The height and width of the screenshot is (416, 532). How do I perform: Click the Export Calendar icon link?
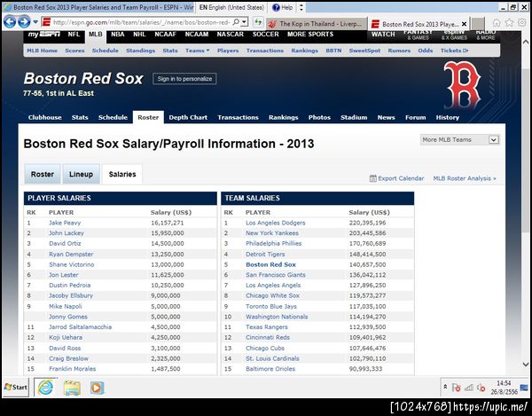(x=396, y=178)
